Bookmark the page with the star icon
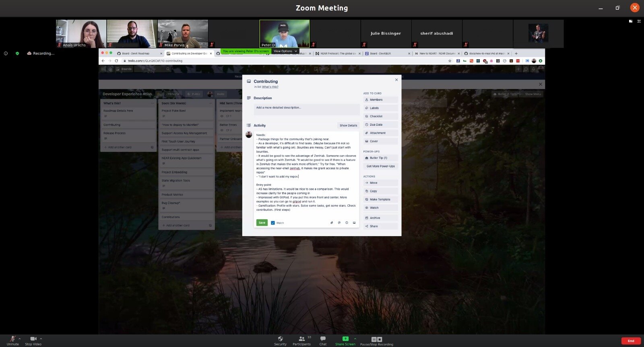The width and height of the screenshot is (644, 347). (x=450, y=61)
